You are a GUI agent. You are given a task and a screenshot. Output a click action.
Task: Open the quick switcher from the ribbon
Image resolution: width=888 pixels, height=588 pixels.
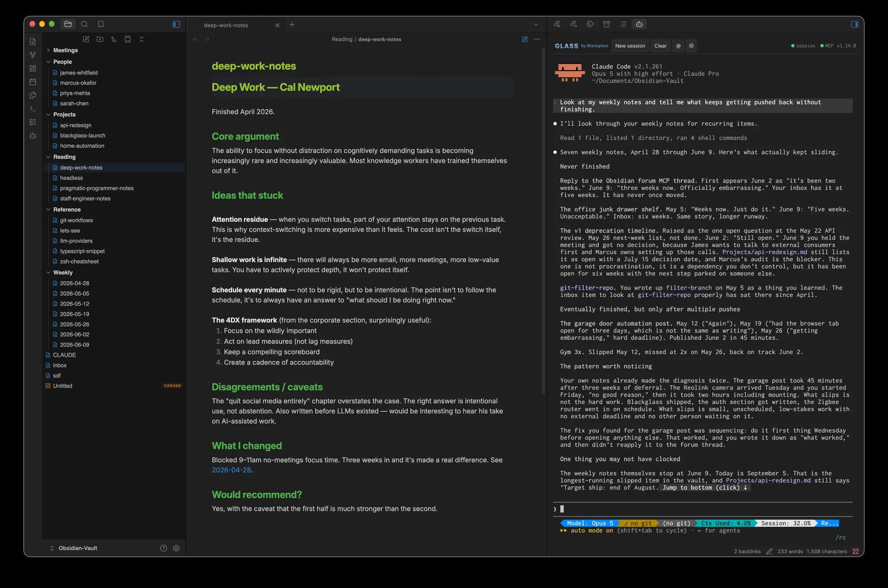click(x=33, y=42)
